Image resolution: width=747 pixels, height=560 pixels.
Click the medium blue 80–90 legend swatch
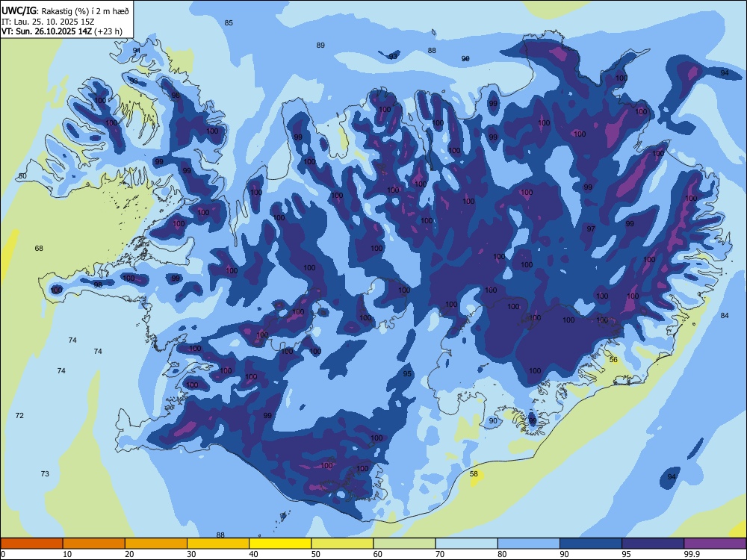coord(529,544)
